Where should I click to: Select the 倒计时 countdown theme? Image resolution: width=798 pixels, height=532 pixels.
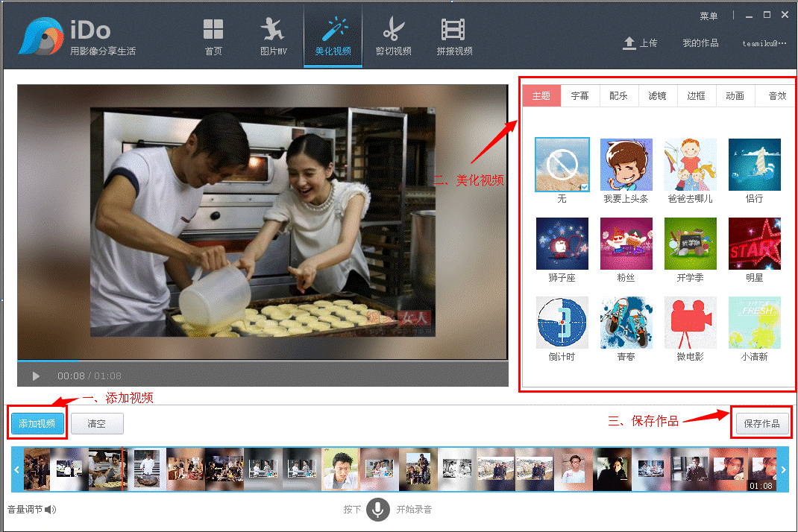click(x=562, y=323)
